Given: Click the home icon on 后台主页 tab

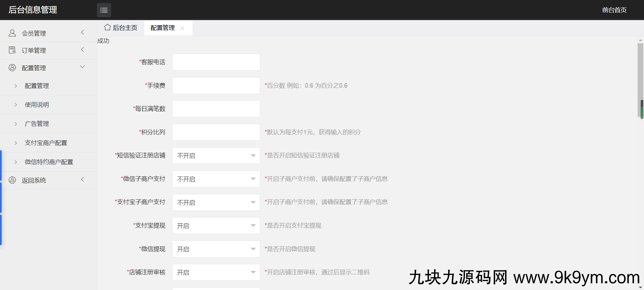Looking at the screenshot, I should click(x=107, y=27).
